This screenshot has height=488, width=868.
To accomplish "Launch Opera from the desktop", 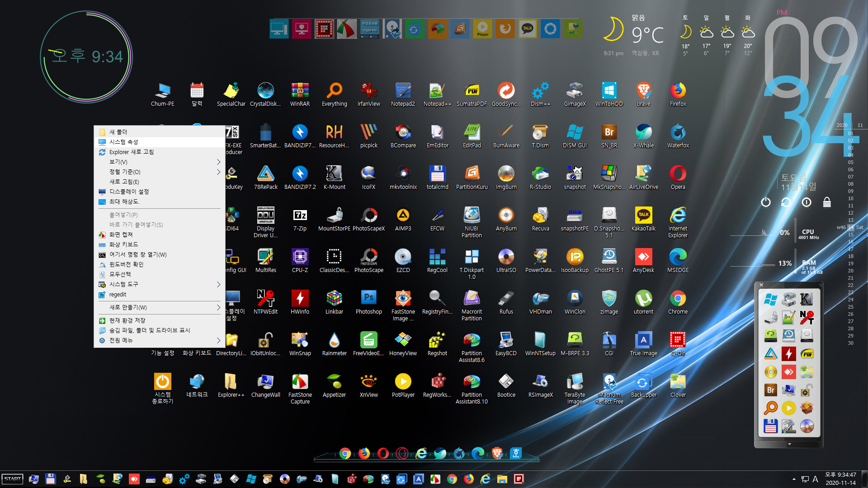I will pos(678,177).
